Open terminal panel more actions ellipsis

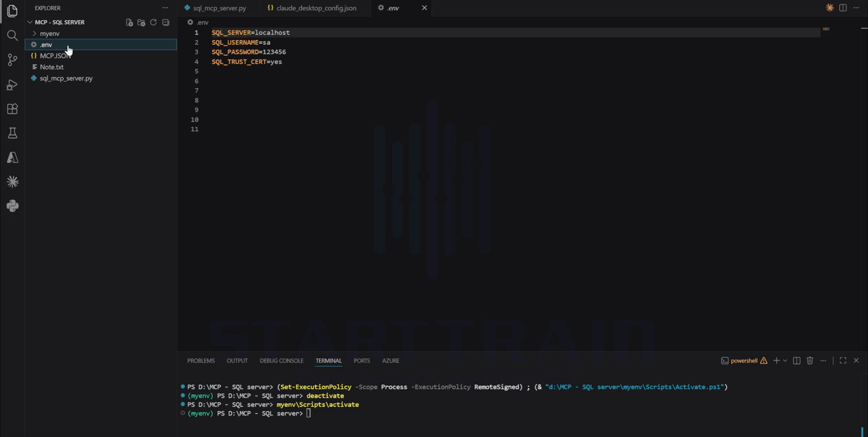pos(823,361)
